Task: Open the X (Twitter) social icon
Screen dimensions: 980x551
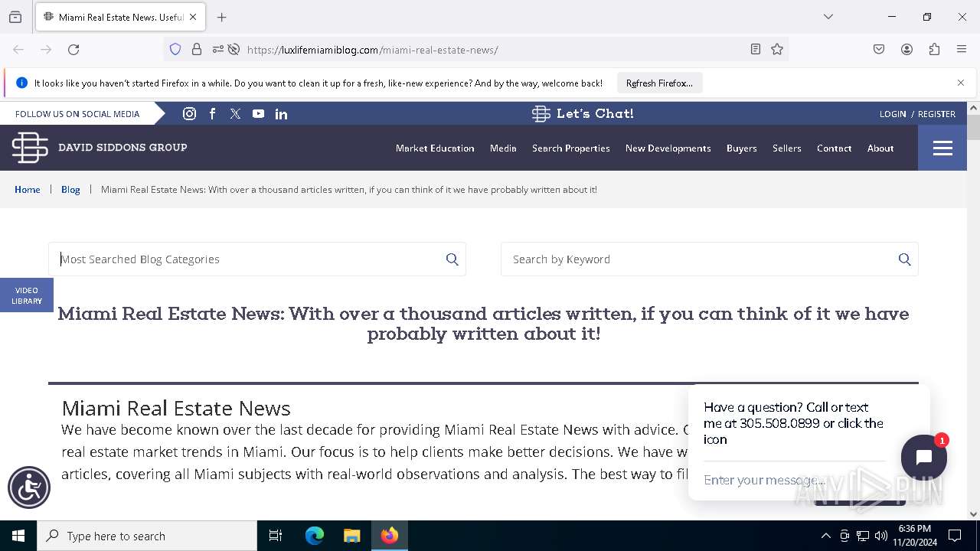Action: 235,113
